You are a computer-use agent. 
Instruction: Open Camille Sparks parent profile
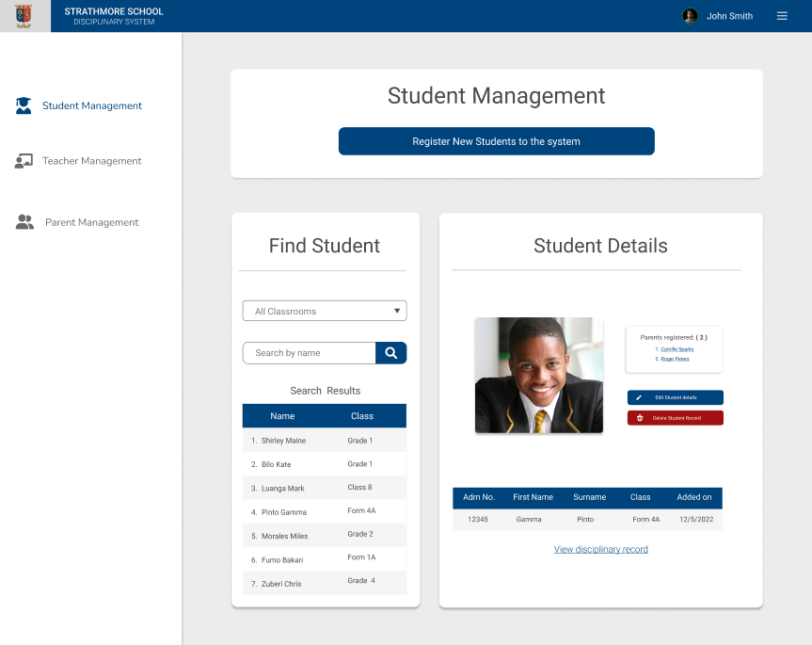tap(676, 348)
